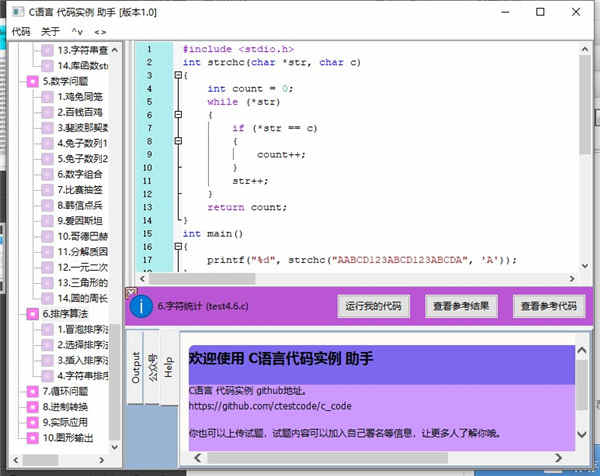Click the 查看参考结果 button
The width and height of the screenshot is (600, 476).
(461, 306)
